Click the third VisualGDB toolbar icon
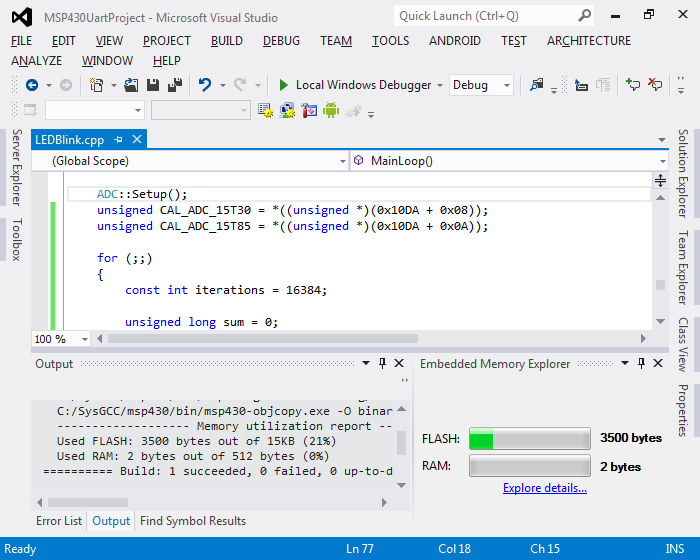Image resolution: width=700 pixels, height=560 pixels. [309, 110]
